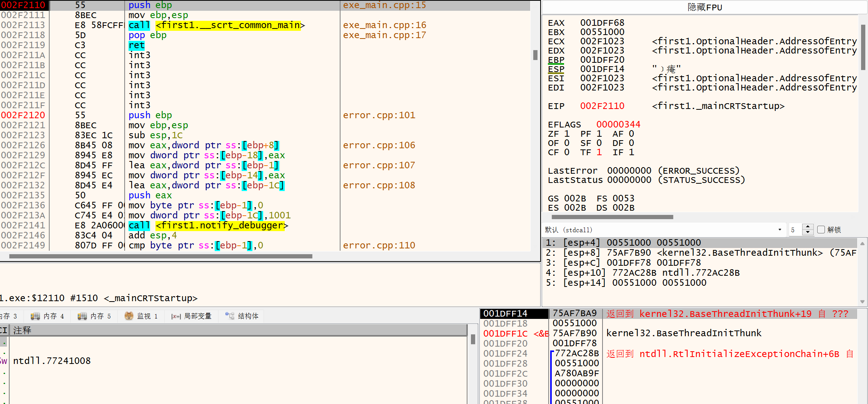Image resolution: width=868 pixels, height=404 pixels.
Task: Click the 监视 1 watch tab icon
Action: 129,316
